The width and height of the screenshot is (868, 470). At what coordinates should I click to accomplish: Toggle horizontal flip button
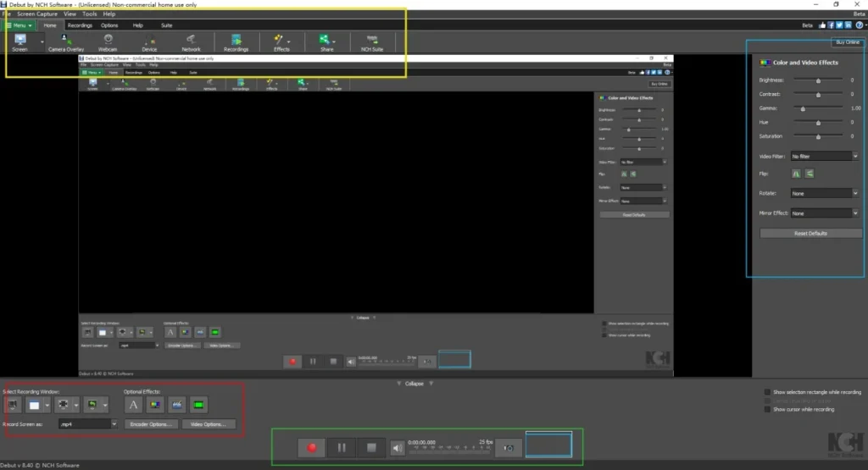[x=796, y=174]
